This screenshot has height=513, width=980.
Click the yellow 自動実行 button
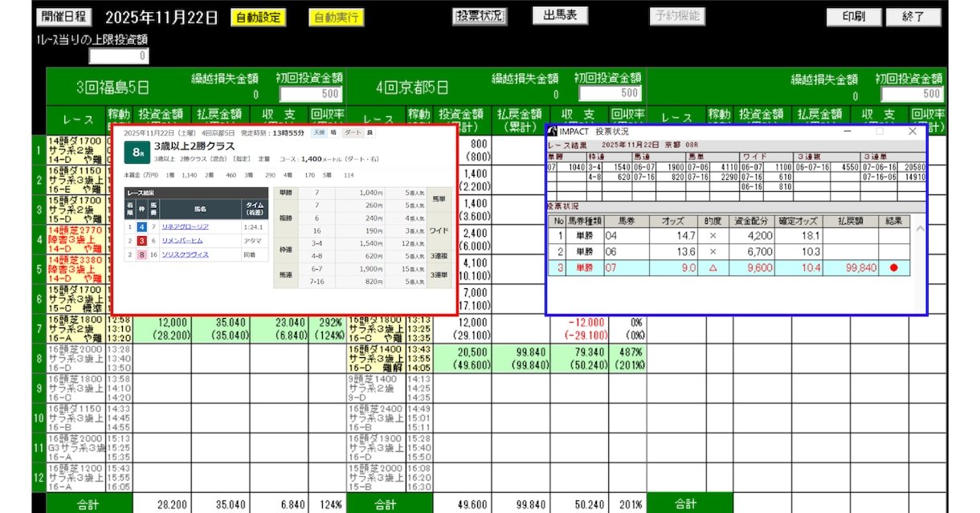pos(336,17)
